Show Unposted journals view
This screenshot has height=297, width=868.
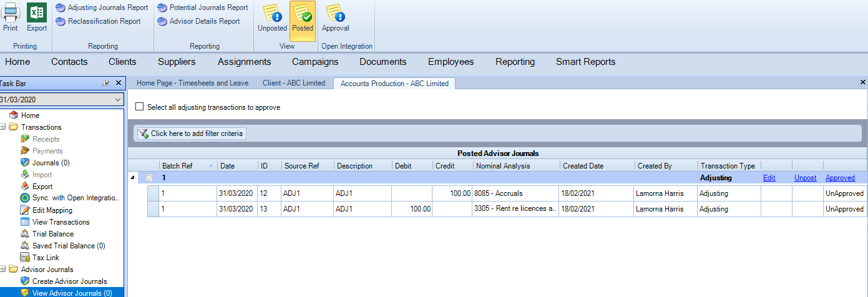[272, 17]
